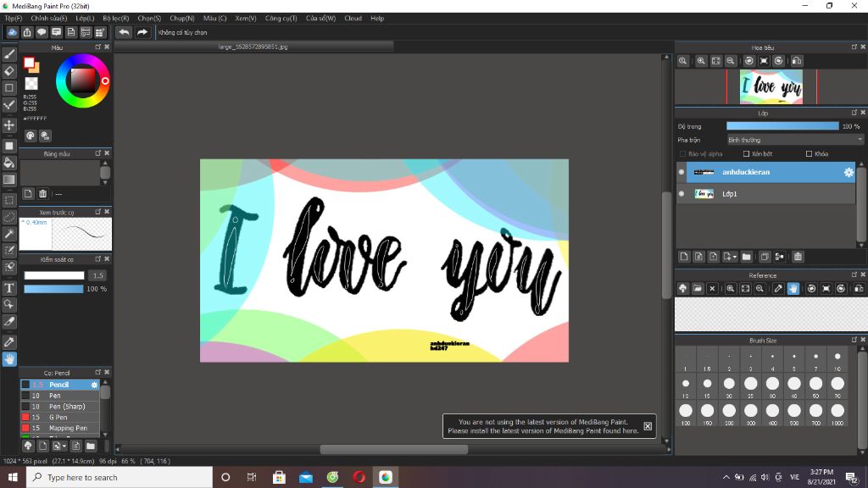The image size is (868, 488).
Task: Click the Undo arrow
Action: (124, 32)
